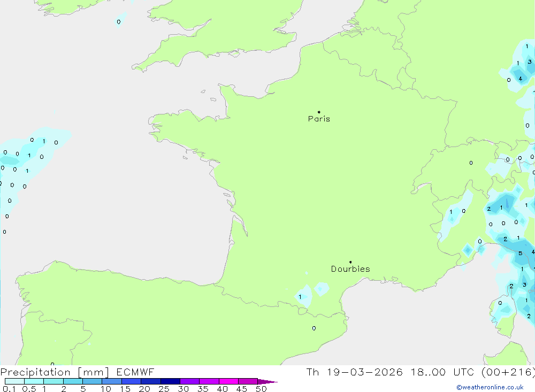Click the legend scale label '35'
This screenshot has height=392, width=535.
203,389
